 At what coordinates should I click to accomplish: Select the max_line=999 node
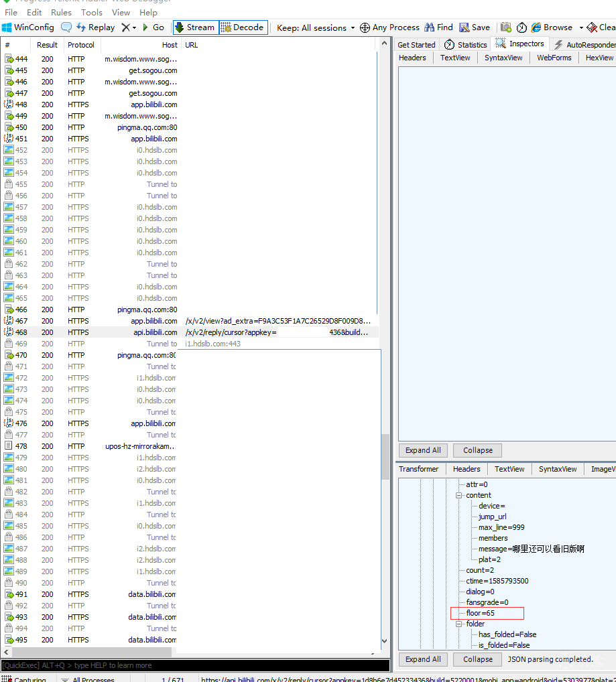(501, 528)
